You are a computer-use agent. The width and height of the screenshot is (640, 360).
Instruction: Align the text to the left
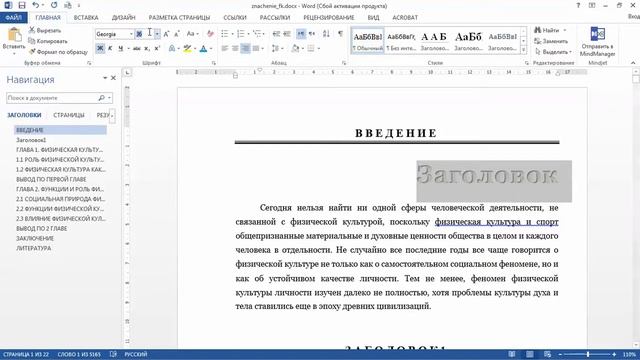[x=224, y=49]
